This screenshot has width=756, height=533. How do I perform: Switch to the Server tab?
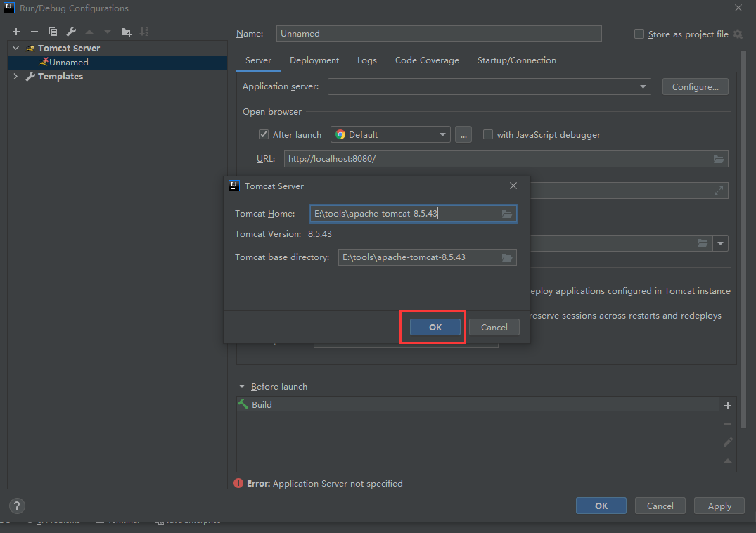click(258, 60)
